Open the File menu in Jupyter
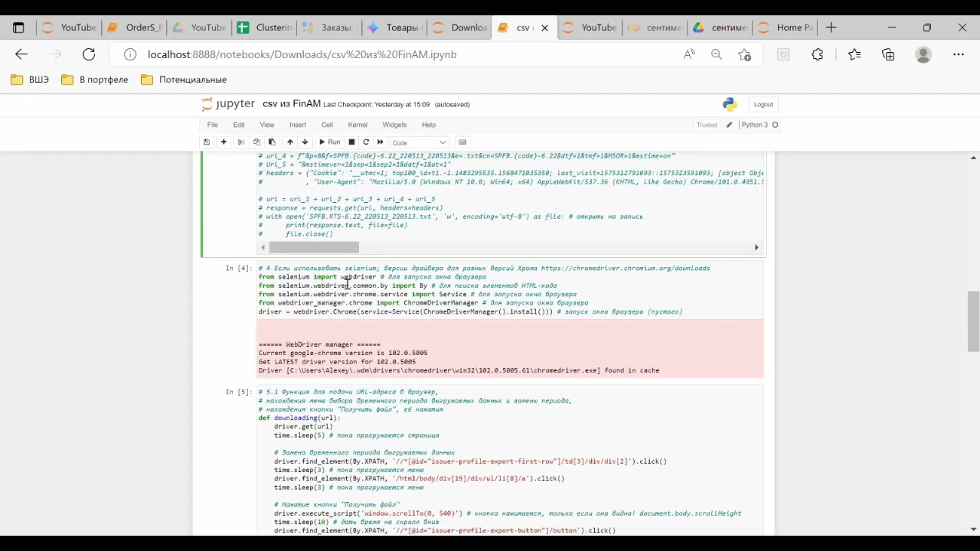Image resolution: width=980 pixels, height=551 pixels. [213, 125]
